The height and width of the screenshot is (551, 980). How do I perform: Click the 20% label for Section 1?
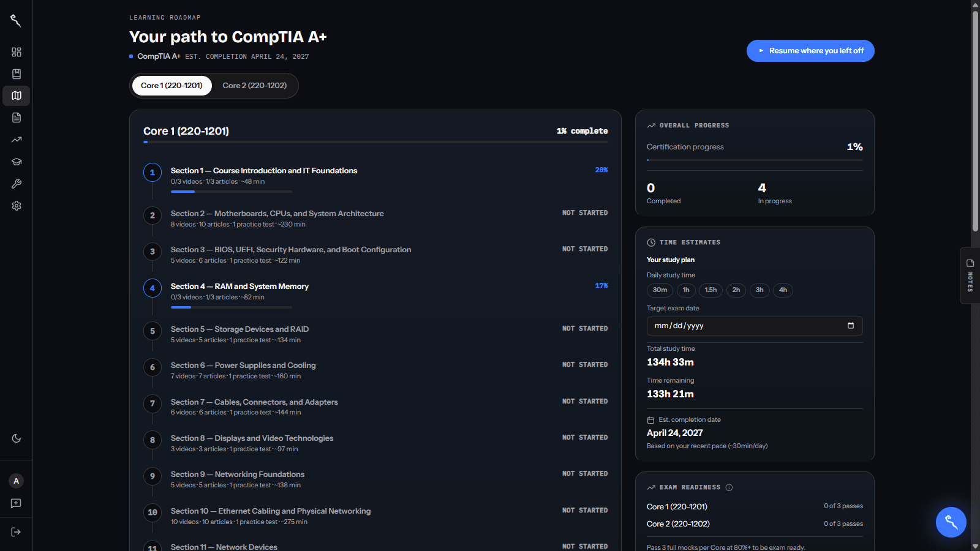[x=601, y=170]
